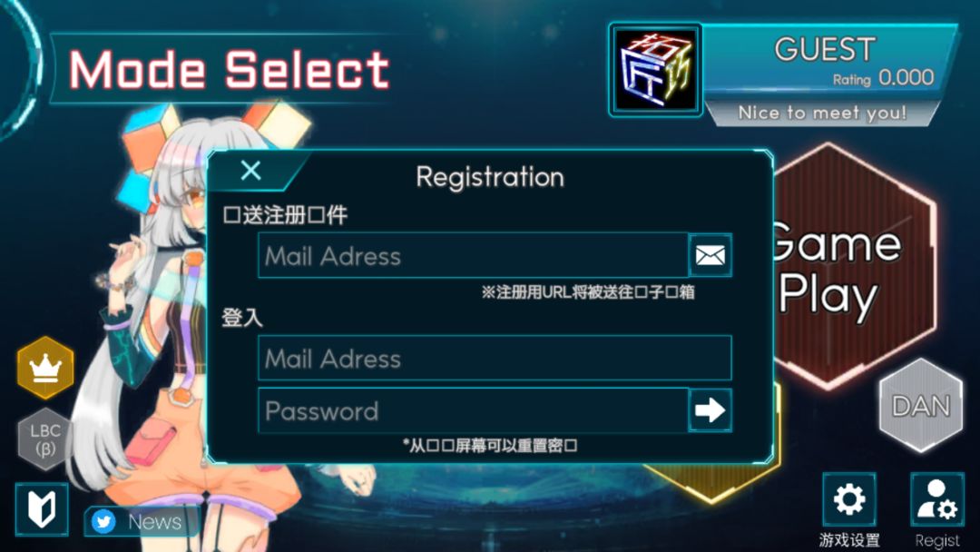Click the guest profile cube avatar
Screen dimensions: 980x552
point(655,69)
